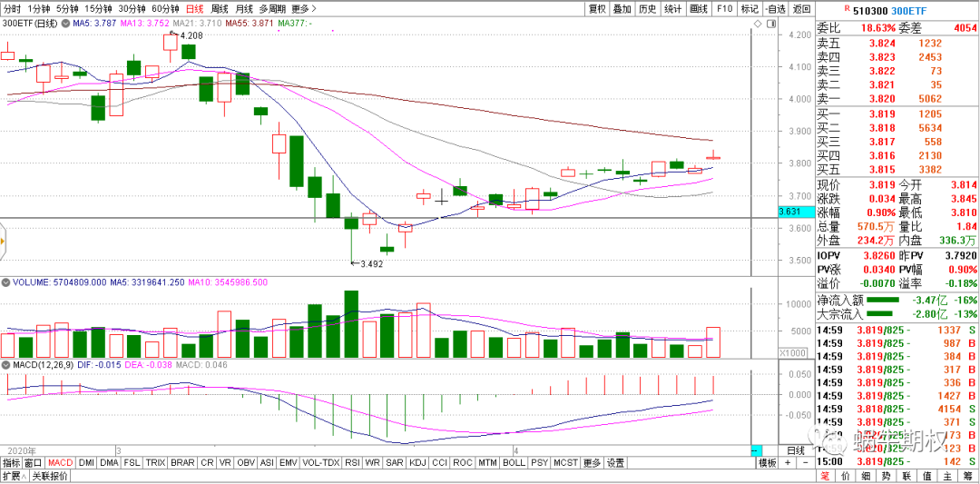The height and width of the screenshot is (484, 980).
Task: Activate the 画线 drawing tools button
Action: coord(699,9)
